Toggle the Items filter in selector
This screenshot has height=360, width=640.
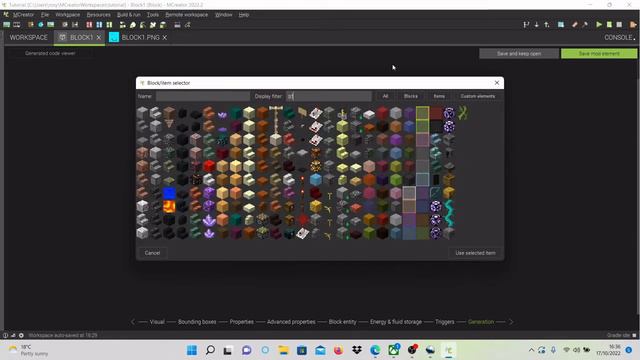tap(439, 96)
